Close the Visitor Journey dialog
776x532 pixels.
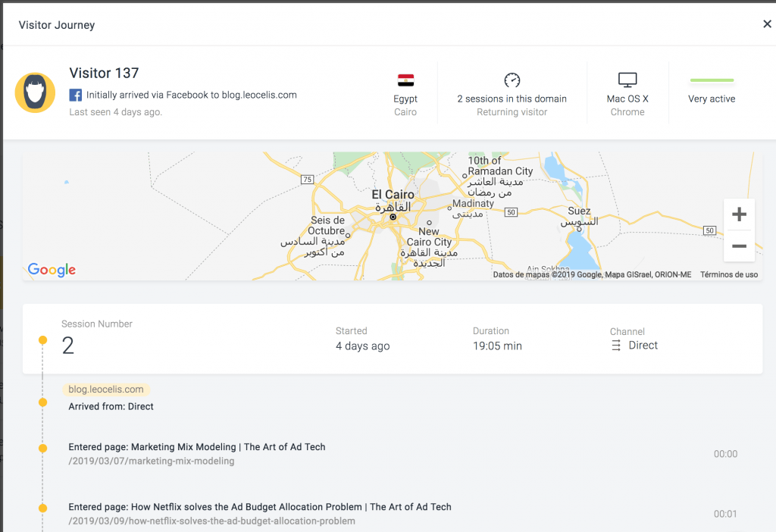(767, 23)
